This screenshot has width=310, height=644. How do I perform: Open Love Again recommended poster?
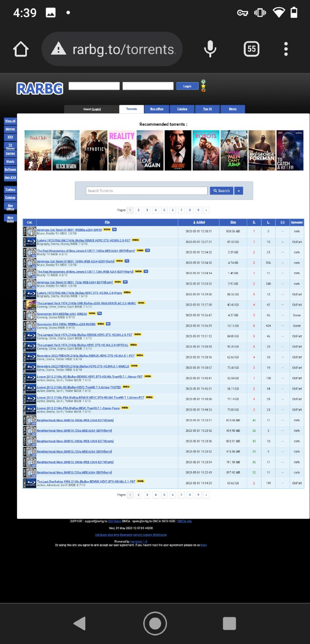click(x=150, y=150)
